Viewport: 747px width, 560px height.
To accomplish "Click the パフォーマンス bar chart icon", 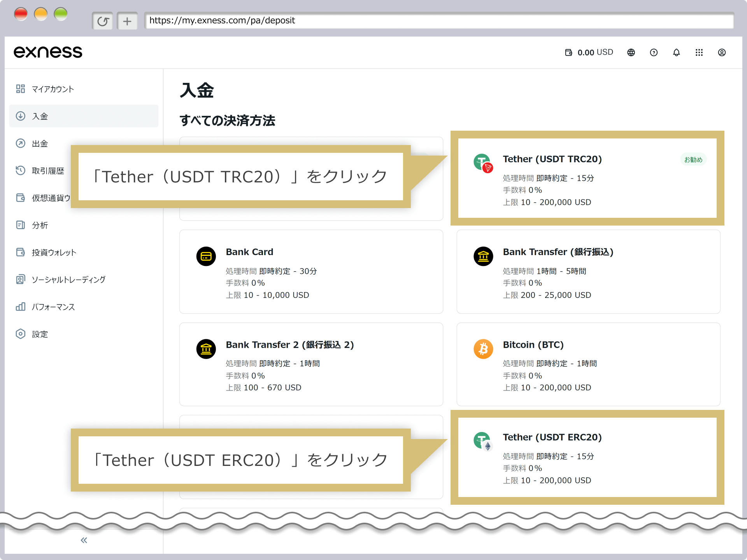I will click(21, 307).
